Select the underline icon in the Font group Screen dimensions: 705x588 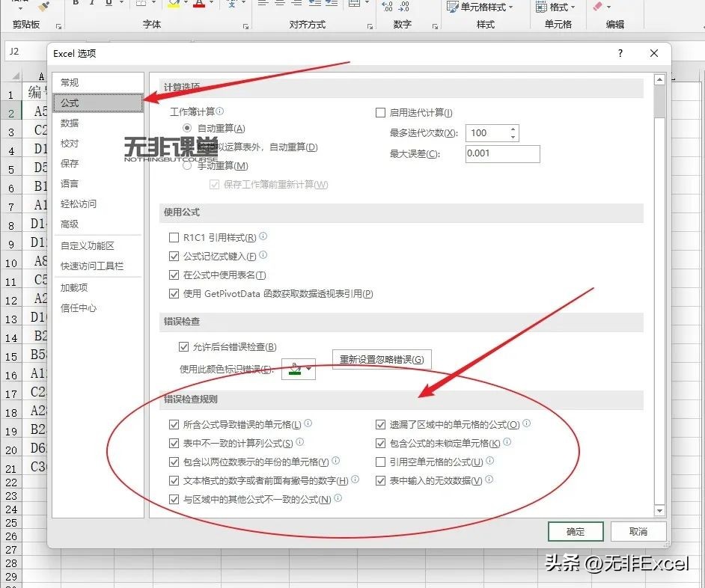[108, 4]
